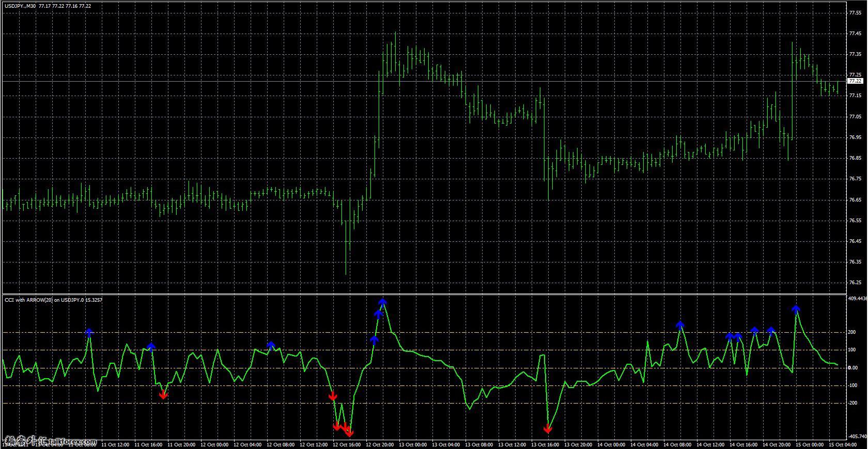Click the current price tag 77.22

pos(855,81)
